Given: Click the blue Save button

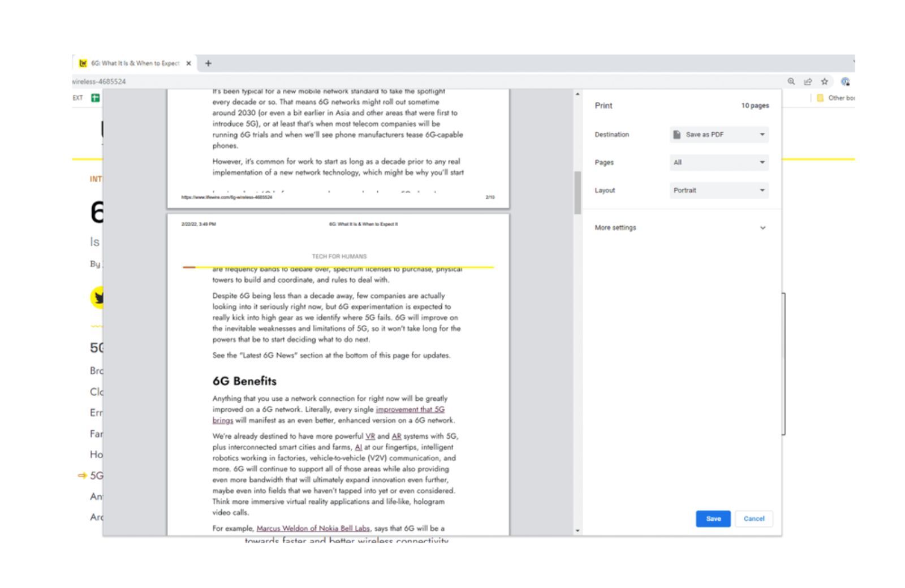Looking at the screenshot, I should tap(713, 518).
